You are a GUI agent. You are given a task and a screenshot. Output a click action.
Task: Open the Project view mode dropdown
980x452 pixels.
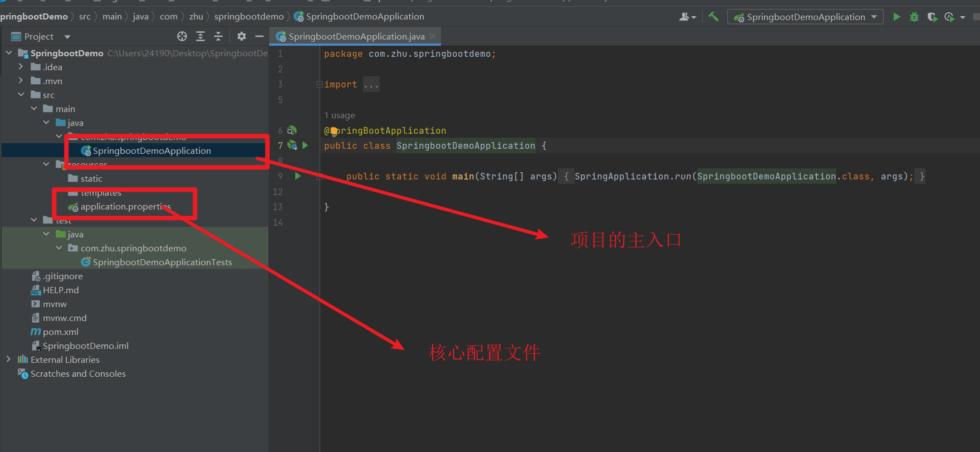tap(67, 37)
